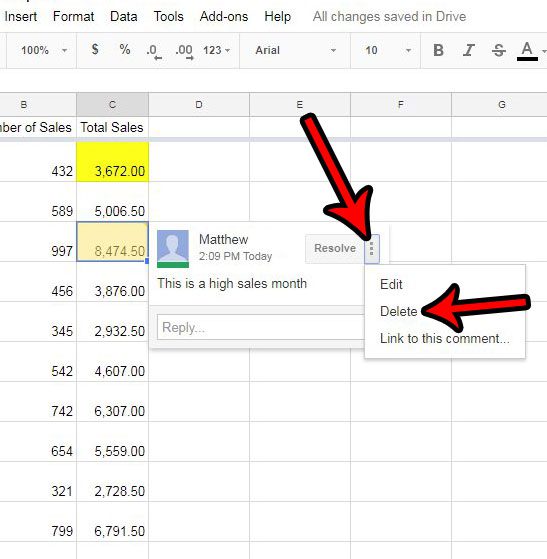Select column D header
This screenshot has width=547, height=559.
coord(199,104)
